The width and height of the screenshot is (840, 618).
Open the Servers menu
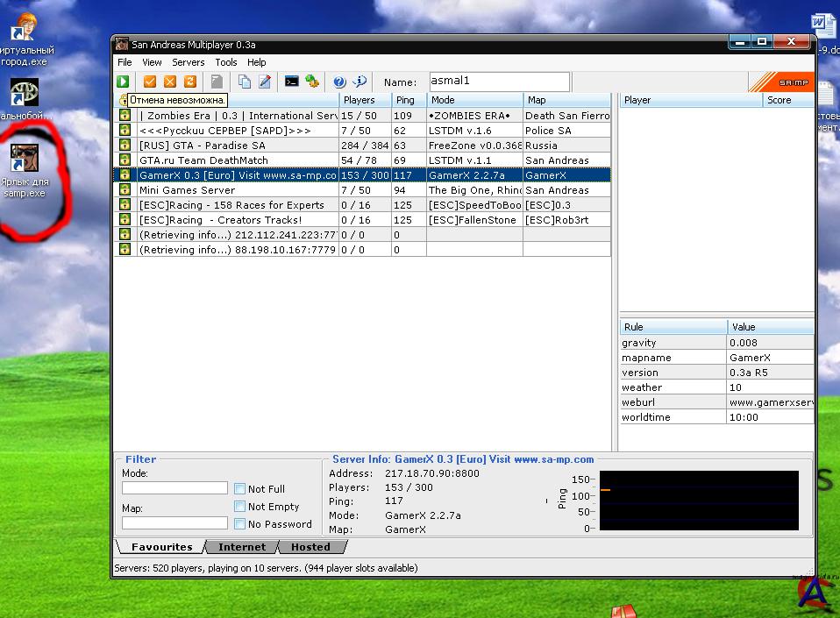pos(188,62)
